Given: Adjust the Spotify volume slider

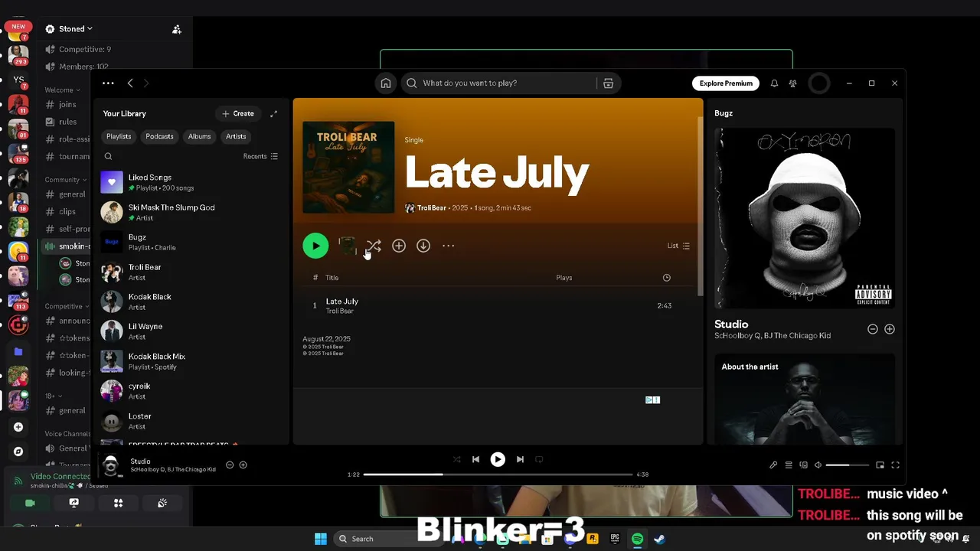Looking at the screenshot, I should pos(848,465).
